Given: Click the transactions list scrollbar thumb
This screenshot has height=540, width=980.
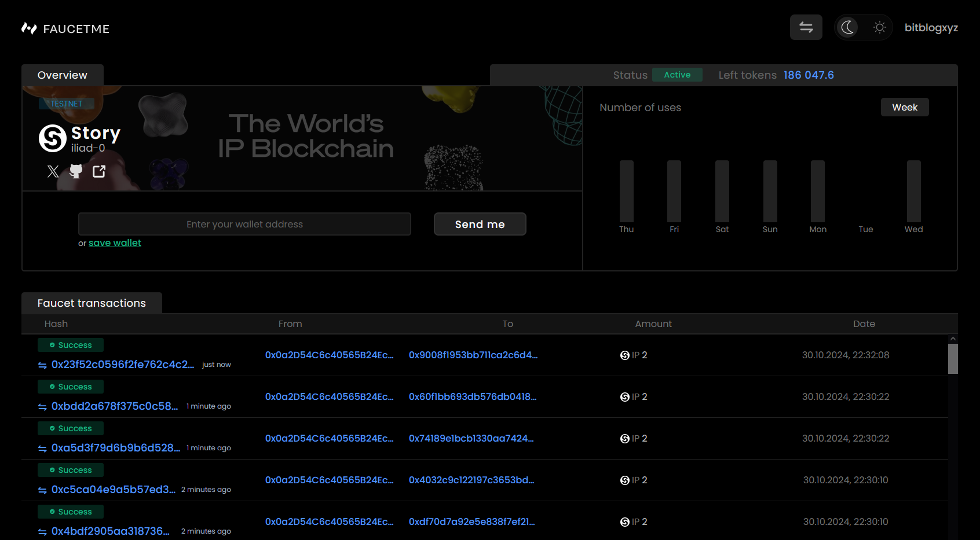Looking at the screenshot, I should point(952,359).
